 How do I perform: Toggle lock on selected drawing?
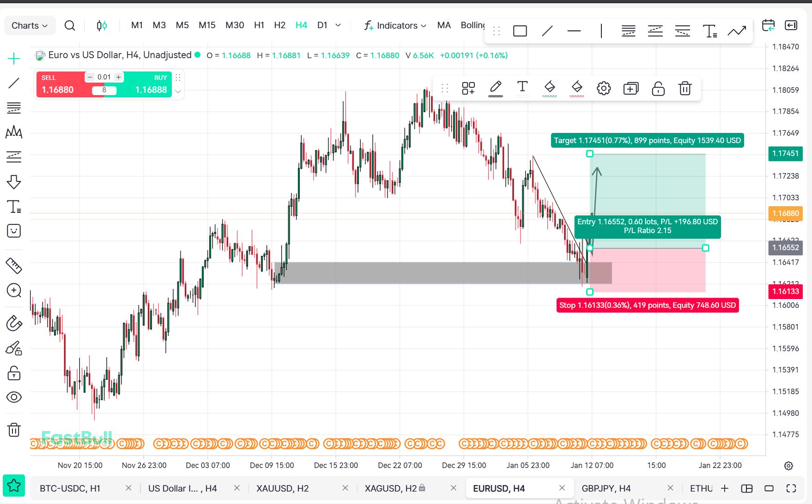658,88
